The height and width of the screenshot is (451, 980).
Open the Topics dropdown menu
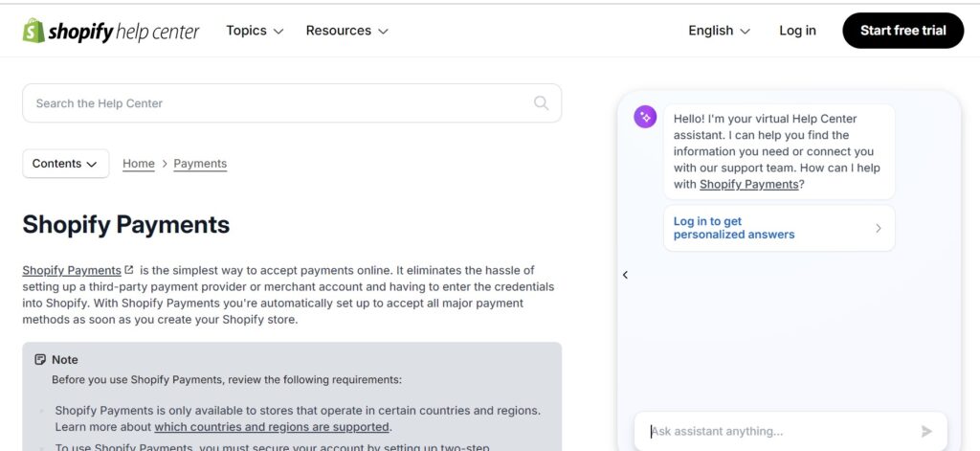point(255,31)
